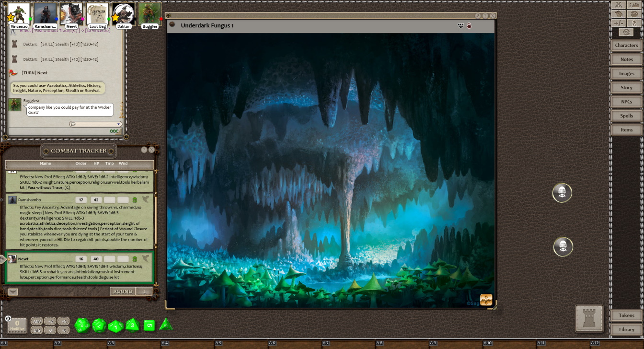This screenshot has height=349, width=644.
Task: Open the Images sidebar tab
Action: pos(626,74)
